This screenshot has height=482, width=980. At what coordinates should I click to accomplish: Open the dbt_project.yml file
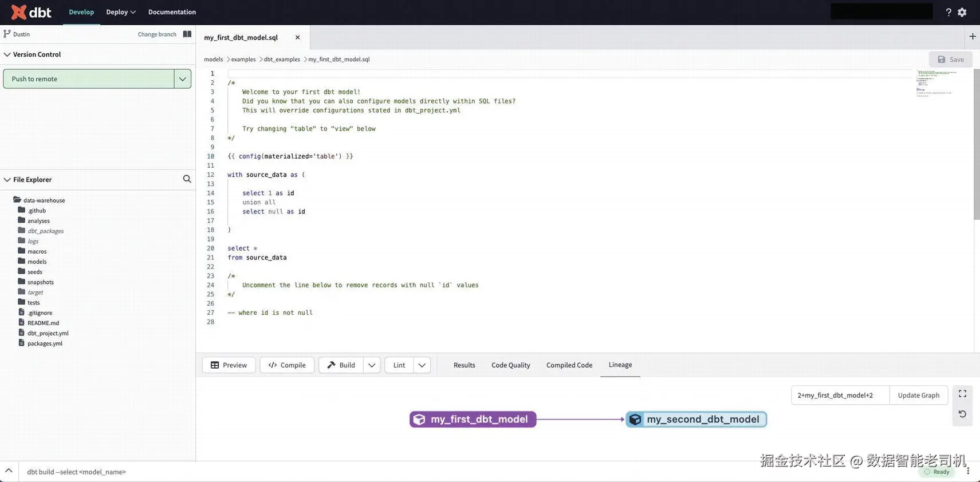(x=48, y=333)
